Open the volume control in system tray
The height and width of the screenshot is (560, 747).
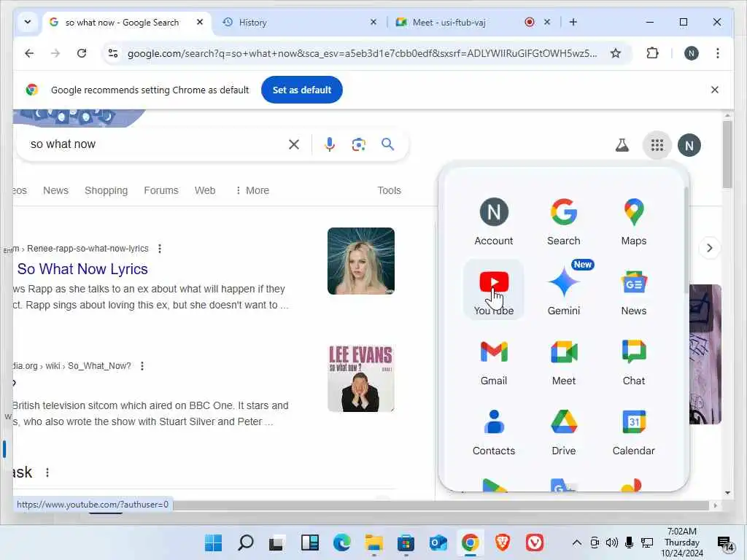pyautogui.click(x=612, y=542)
